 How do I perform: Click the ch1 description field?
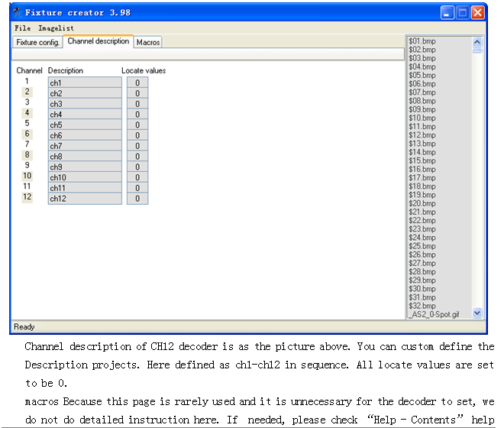(x=85, y=83)
